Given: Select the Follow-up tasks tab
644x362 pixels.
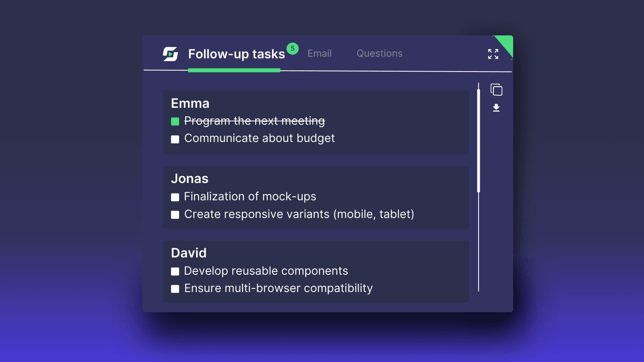Looking at the screenshot, I should tap(236, 53).
